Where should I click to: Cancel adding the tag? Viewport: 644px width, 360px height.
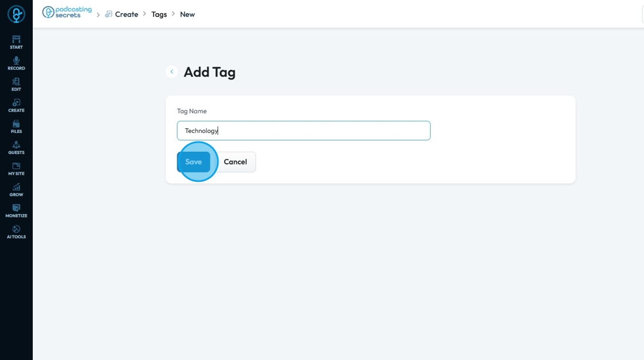[x=235, y=162]
